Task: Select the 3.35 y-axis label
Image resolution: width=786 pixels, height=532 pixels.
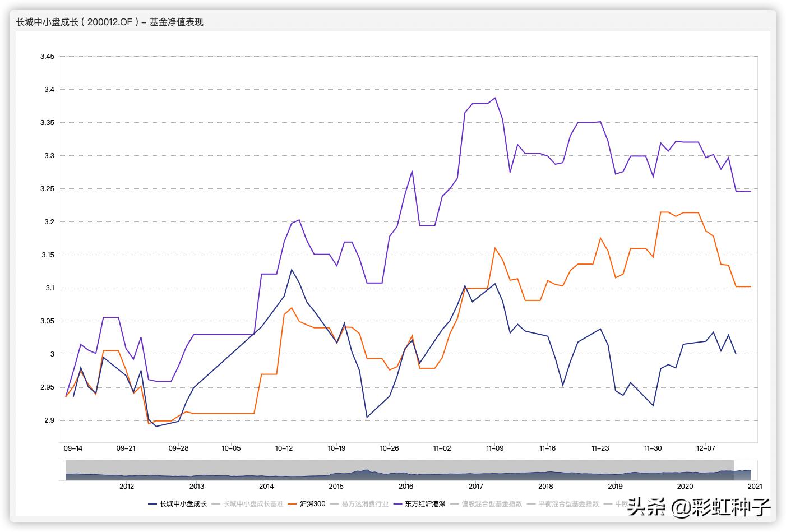Action: click(x=47, y=123)
